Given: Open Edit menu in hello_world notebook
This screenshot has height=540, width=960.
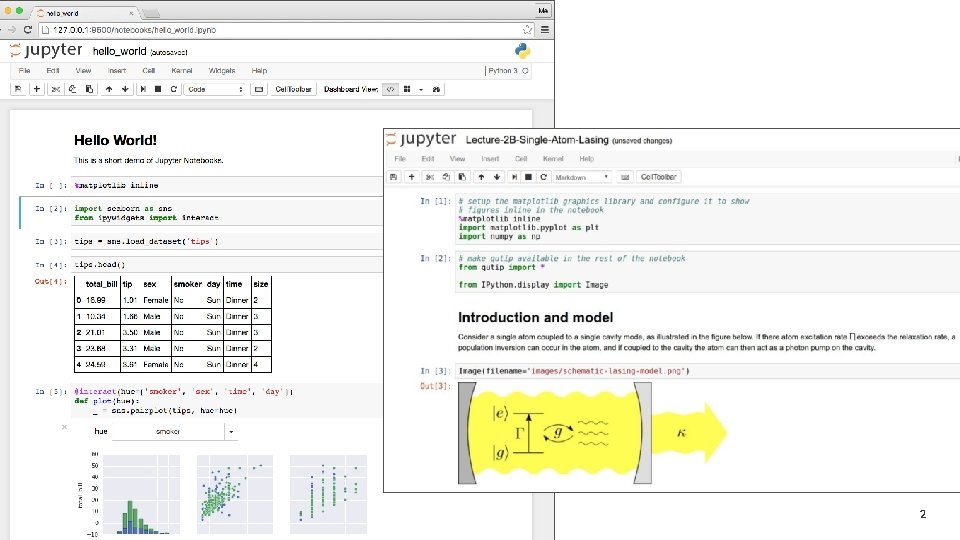Looking at the screenshot, I should tap(53, 70).
